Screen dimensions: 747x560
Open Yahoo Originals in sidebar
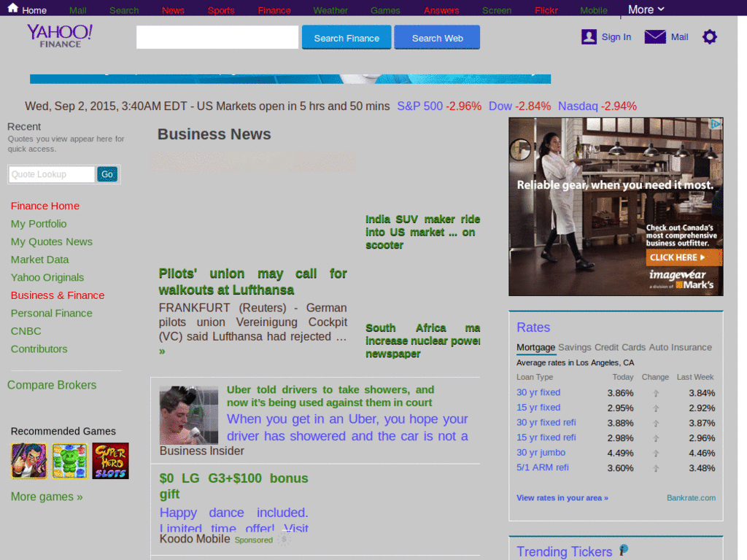47,278
